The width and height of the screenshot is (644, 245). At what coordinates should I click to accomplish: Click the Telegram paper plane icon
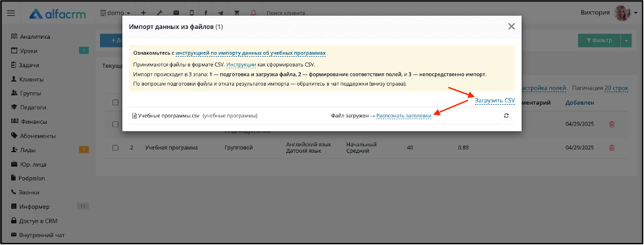pos(221,13)
